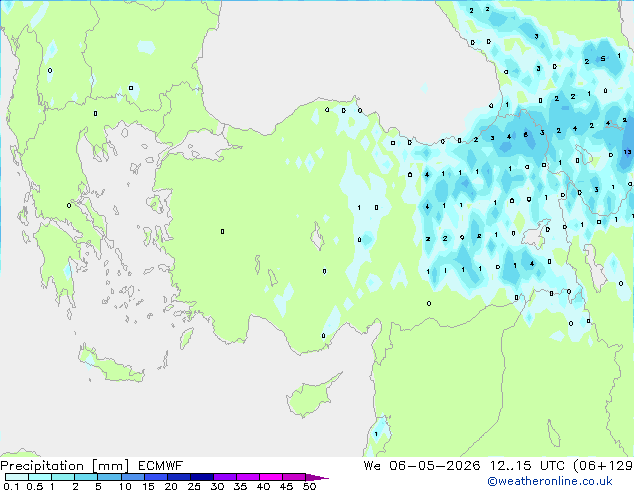
Task: Click the legend label "15"
Action: point(148,486)
